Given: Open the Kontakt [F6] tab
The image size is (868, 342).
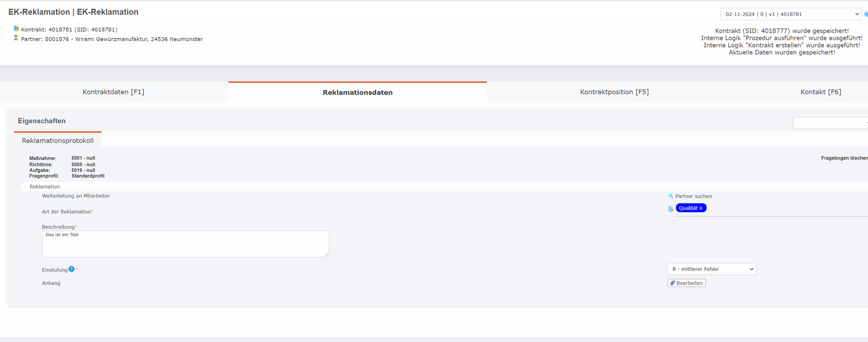Looking at the screenshot, I should 821,92.
